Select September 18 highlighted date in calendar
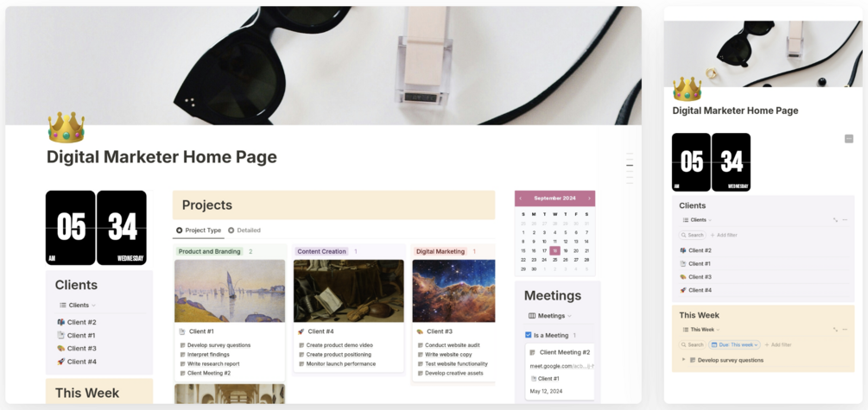The image size is (868, 410). click(x=554, y=250)
